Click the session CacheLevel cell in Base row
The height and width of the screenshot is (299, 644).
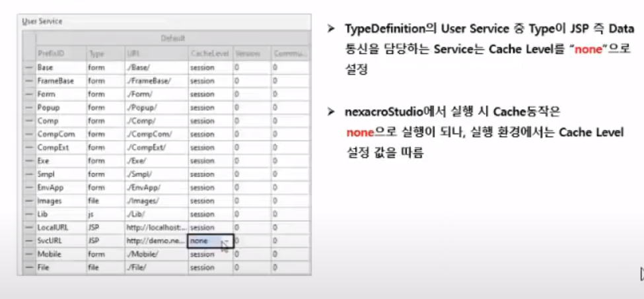210,68
